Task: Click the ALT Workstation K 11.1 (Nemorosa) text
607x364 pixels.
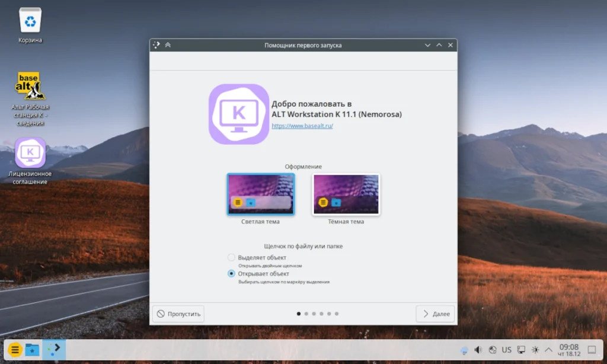Action: (x=337, y=114)
